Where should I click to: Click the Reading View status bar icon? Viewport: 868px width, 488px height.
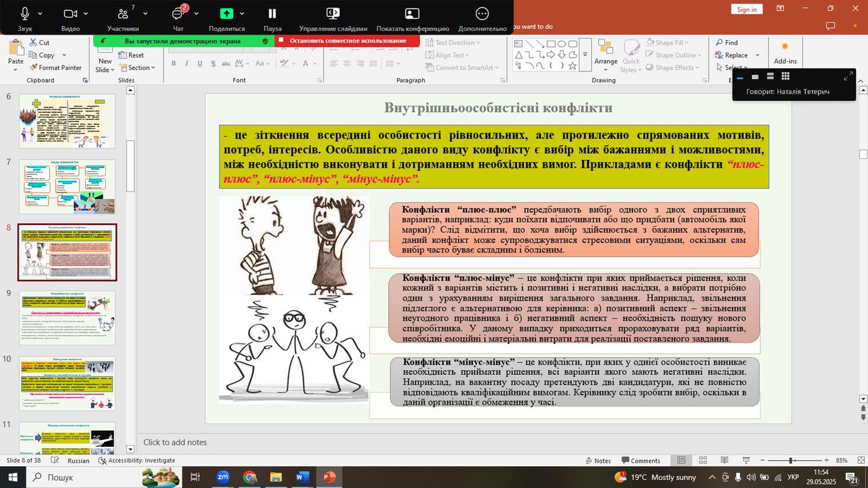pyautogui.click(x=724, y=460)
